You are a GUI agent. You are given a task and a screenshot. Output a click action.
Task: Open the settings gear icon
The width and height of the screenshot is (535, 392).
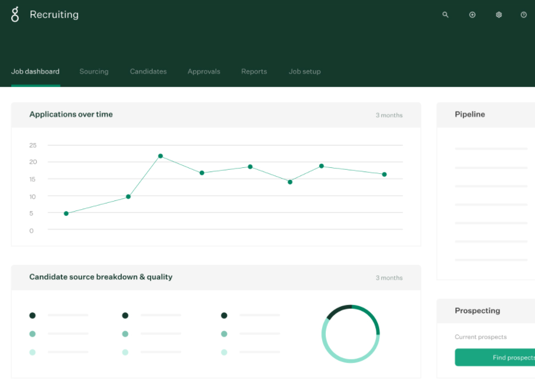click(x=498, y=14)
